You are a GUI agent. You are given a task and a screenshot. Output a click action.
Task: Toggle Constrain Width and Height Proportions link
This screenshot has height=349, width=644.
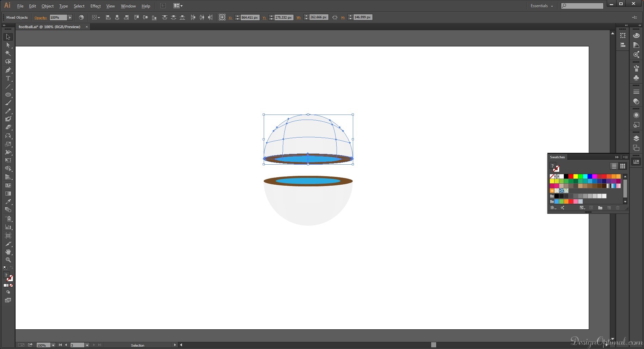click(x=335, y=17)
